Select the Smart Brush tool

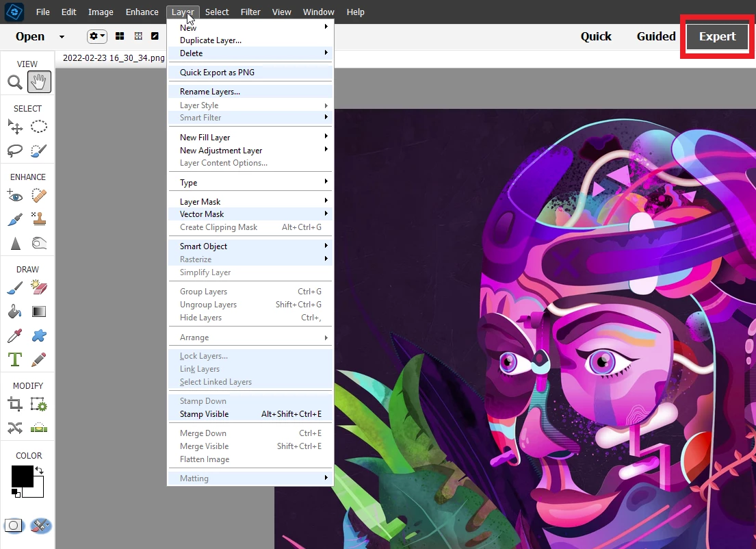(x=15, y=220)
